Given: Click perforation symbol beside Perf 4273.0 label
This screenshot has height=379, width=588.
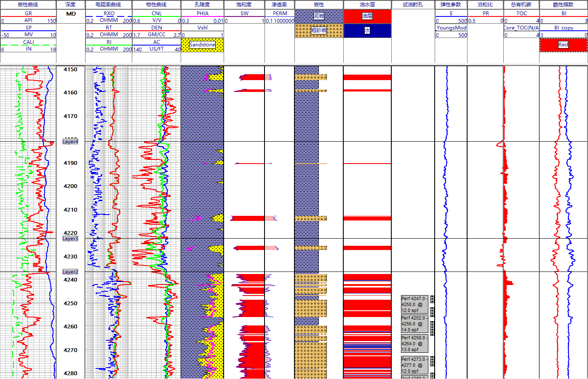Looking at the screenshot, I should 432,361.
